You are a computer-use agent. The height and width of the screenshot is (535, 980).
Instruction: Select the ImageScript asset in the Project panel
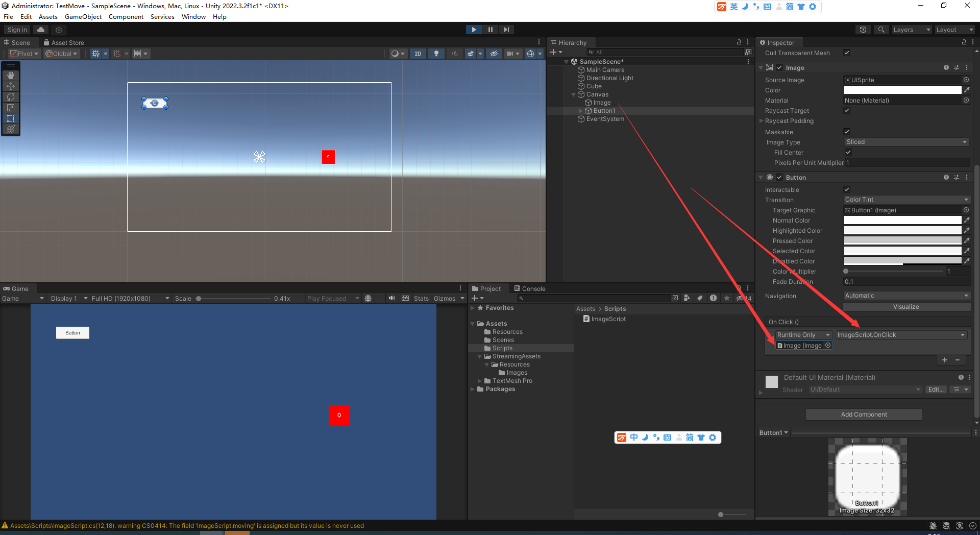point(608,319)
